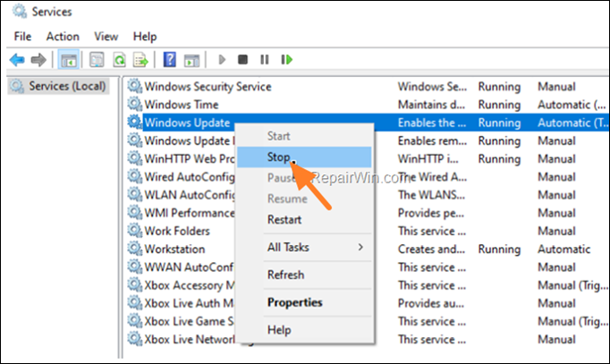Click gear icon beside Xbox Live Auth
Screen dimensions: 610x364
pyautogui.click(x=134, y=303)
